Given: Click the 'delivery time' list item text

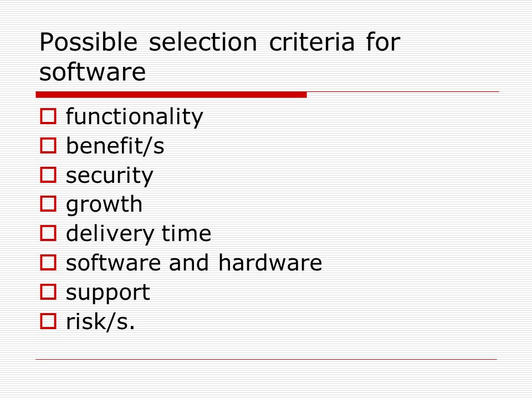Looking at the screenshot, I should click(x=139, y=233).
